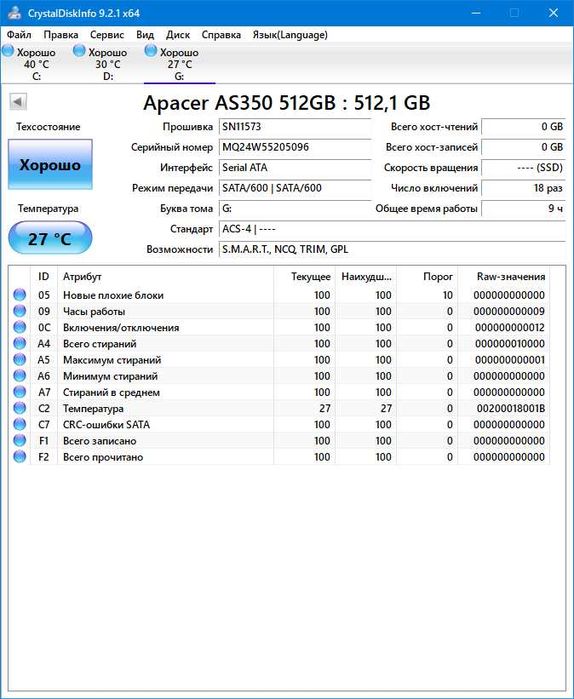Click the volume letter field G:
The image size is (574, 699).
coord(295,209)
